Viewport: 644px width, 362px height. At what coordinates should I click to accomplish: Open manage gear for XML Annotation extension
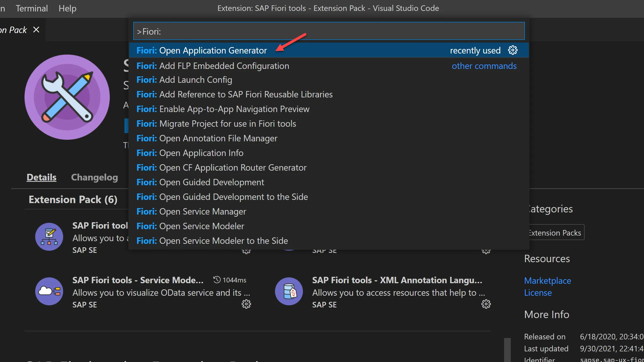tap(486, 304)
